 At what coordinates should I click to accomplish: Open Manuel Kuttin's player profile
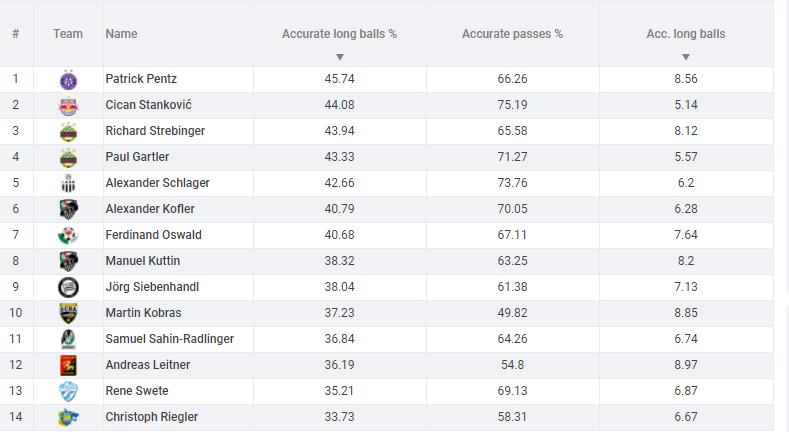click(x=143, y=261)
